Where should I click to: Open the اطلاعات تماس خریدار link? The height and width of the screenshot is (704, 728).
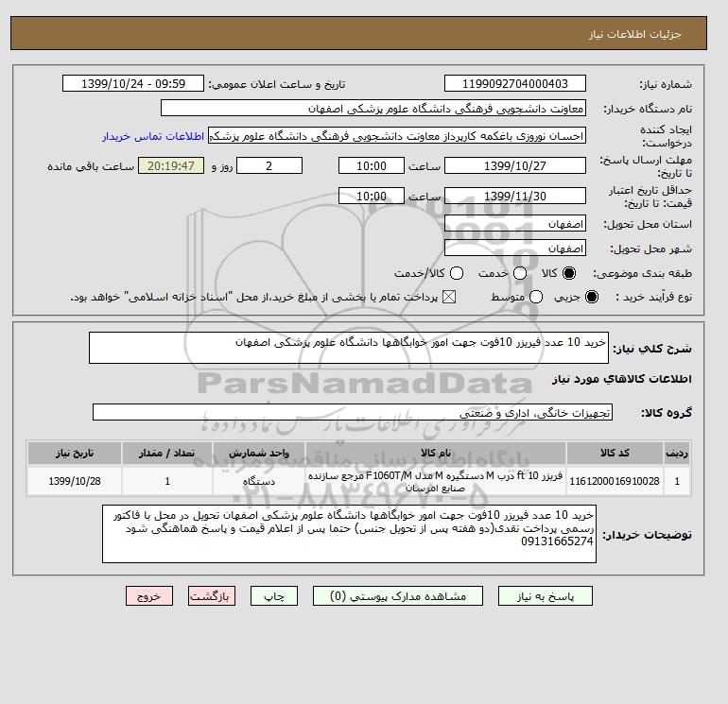point(153,136)
